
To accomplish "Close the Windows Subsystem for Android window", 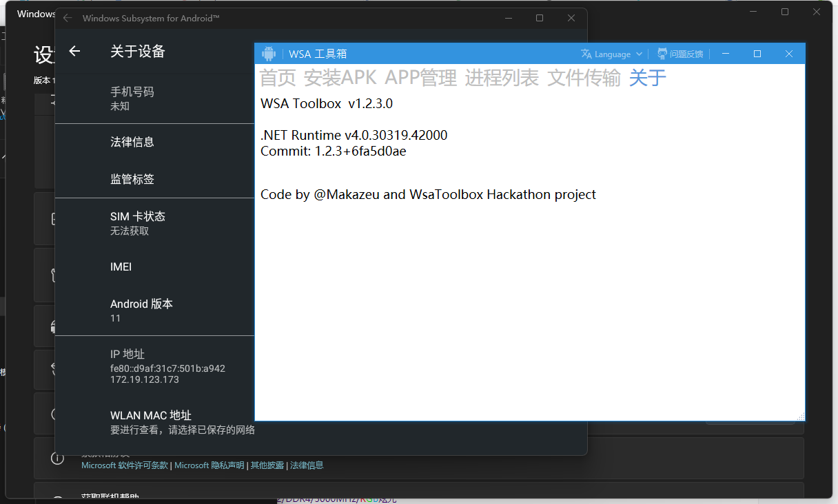I will click(x=571, y=18).
